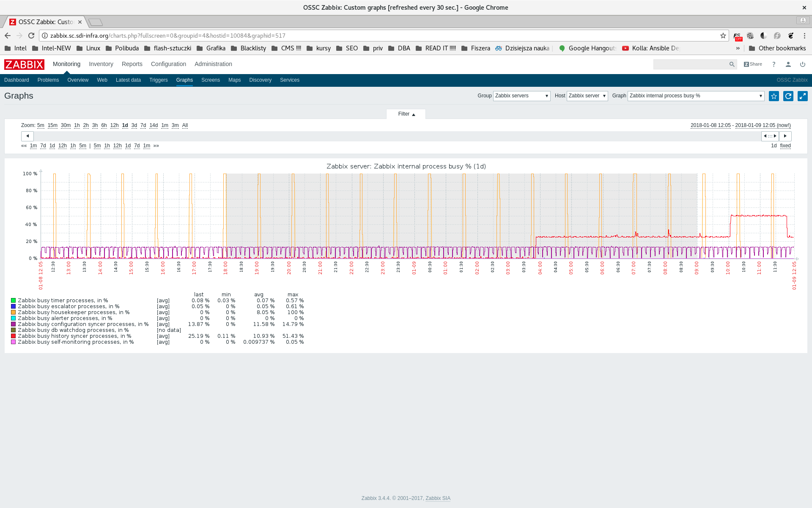The width and height of the screenshot is (812, 508).
Task: Open user profile icon
Action: [788, 64]
